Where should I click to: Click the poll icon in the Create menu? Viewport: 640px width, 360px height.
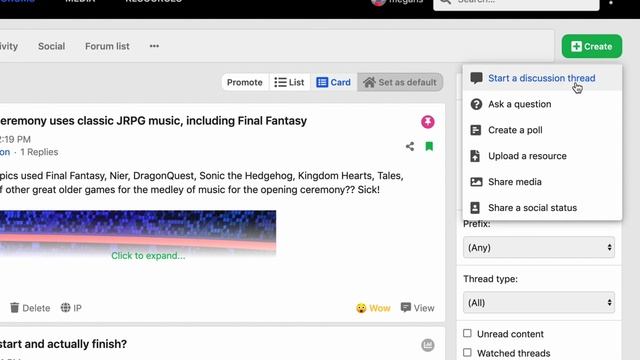[x=476, y=130]
